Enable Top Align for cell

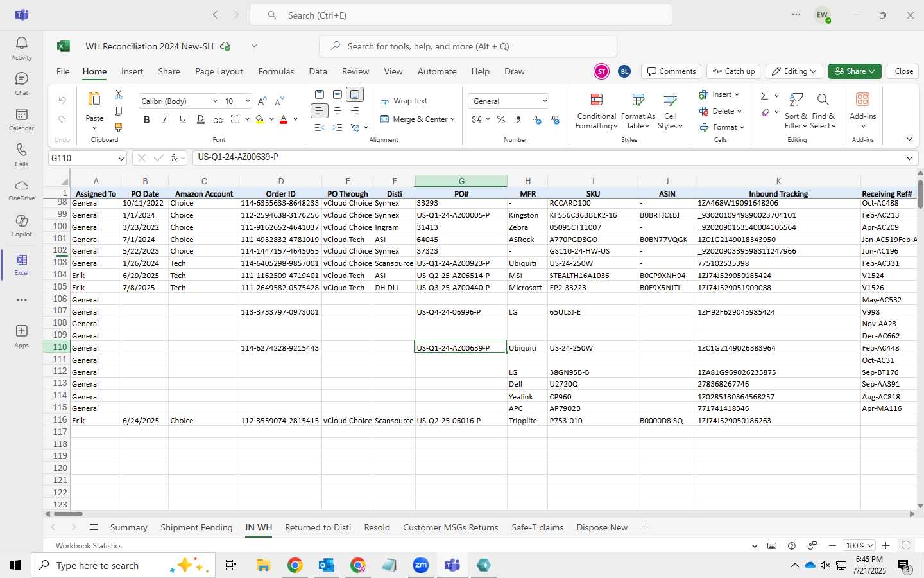(x=320, y=94)
